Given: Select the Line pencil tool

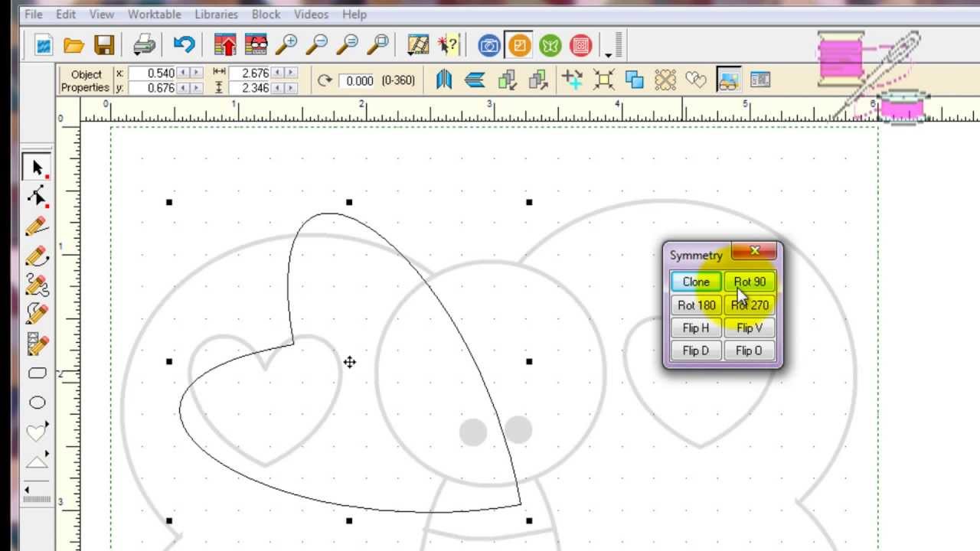Looking at the screenshot, I should [37, 227].
